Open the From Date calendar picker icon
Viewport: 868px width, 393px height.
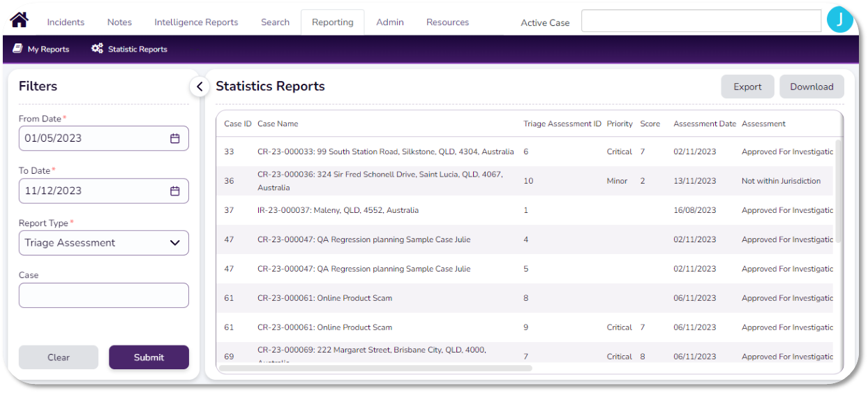pos(175,138)
